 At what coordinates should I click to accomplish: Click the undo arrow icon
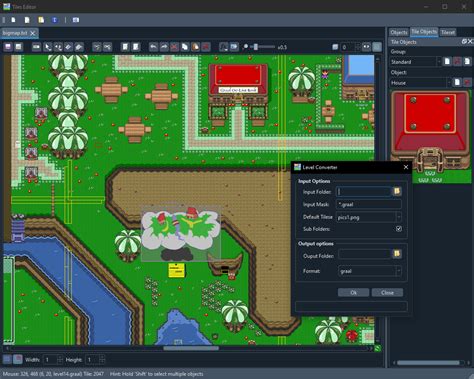coord(153,47)
